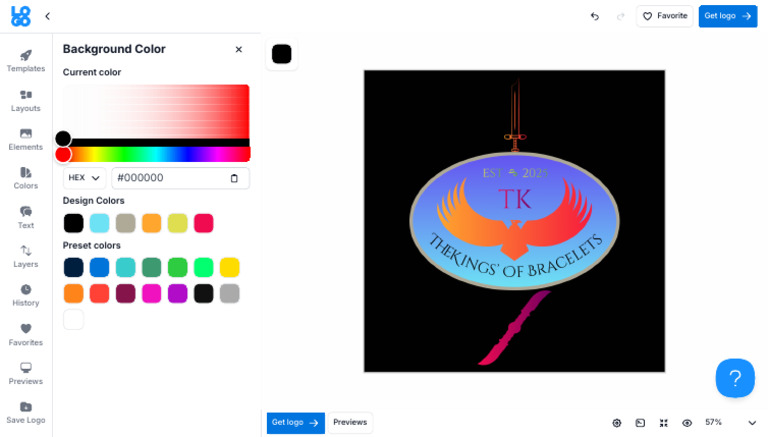The width and height of the screenshot is (768, 437).
Task: Select the gray preset color
Action: pyautogui.click(x=229, y=293)
